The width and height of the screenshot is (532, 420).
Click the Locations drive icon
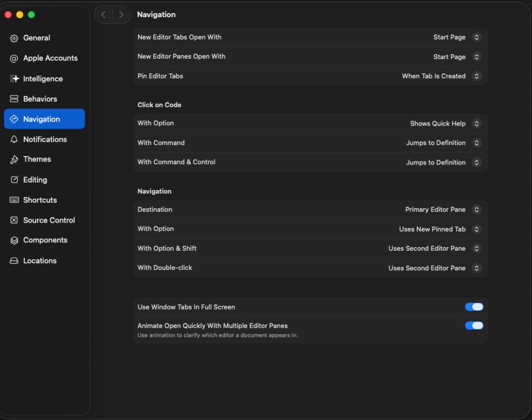click(14, 261)
